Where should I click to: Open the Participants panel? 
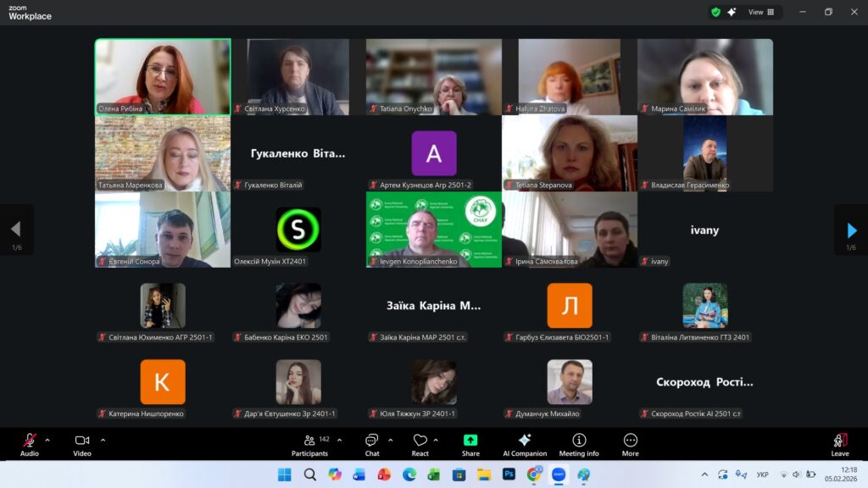click(x=309, y=444)
